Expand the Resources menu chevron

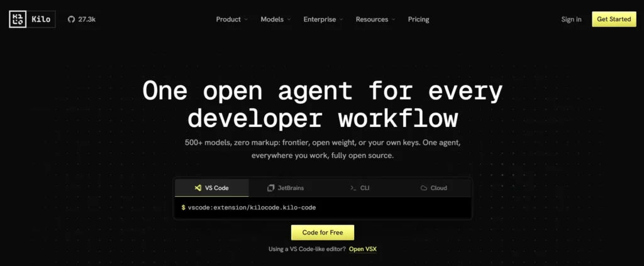tap(394, 19)
